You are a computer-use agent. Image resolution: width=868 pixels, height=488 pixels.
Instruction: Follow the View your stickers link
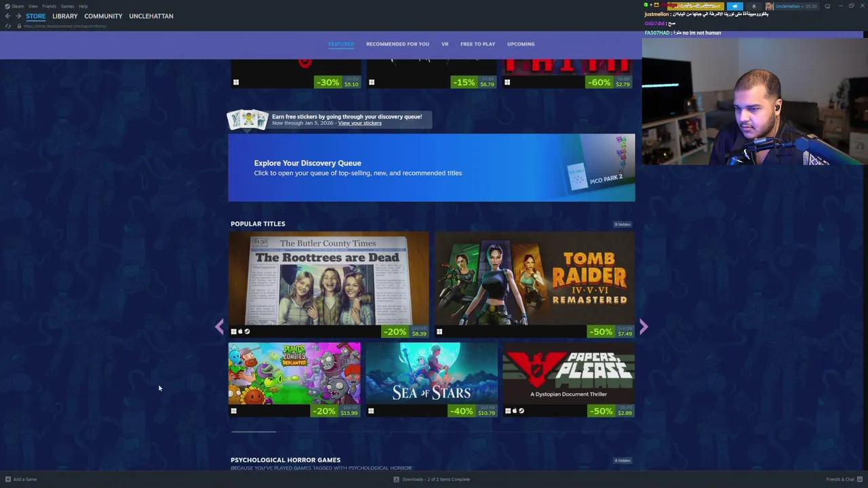[x=360, y=123]
